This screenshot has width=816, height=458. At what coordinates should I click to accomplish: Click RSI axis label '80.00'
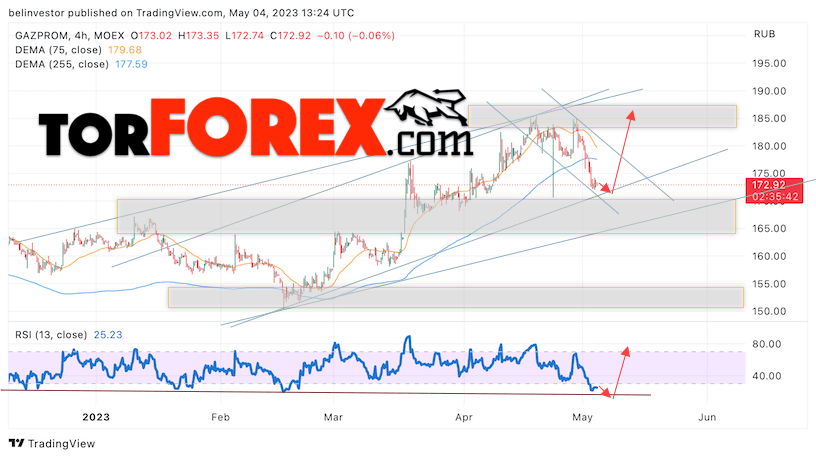(x=767, y=344)
